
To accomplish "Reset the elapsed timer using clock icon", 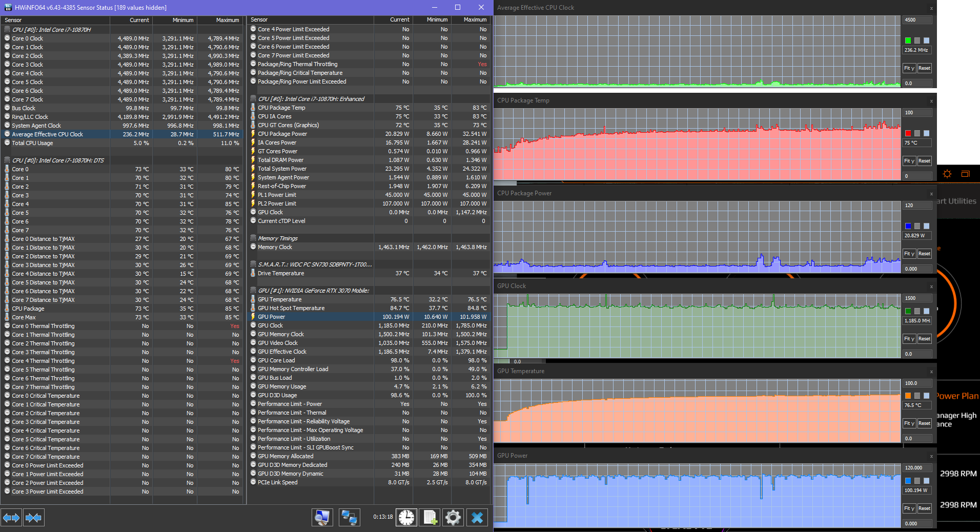I will [406, 518].
